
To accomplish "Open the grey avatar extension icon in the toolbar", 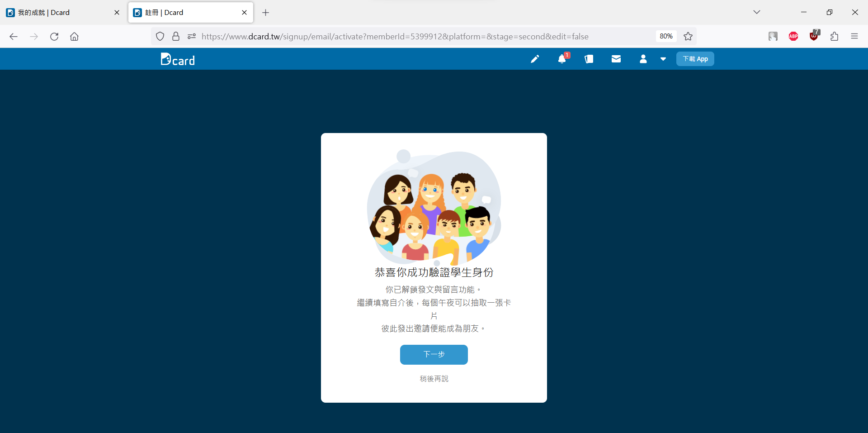I will (x=773, y=36).
